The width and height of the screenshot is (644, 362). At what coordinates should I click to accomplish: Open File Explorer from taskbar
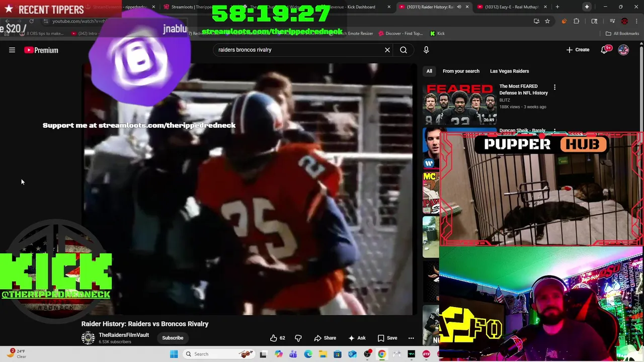click(x=323, y=354)
